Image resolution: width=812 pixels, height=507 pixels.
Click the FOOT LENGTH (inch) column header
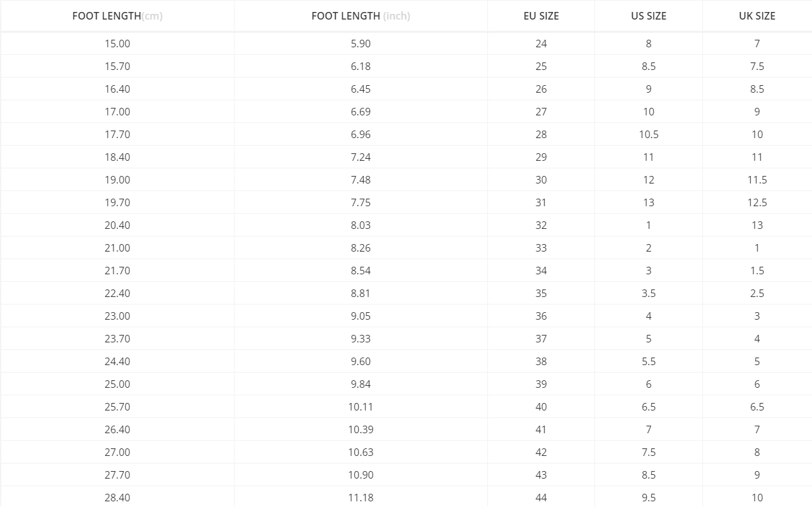tap(361, 16)
